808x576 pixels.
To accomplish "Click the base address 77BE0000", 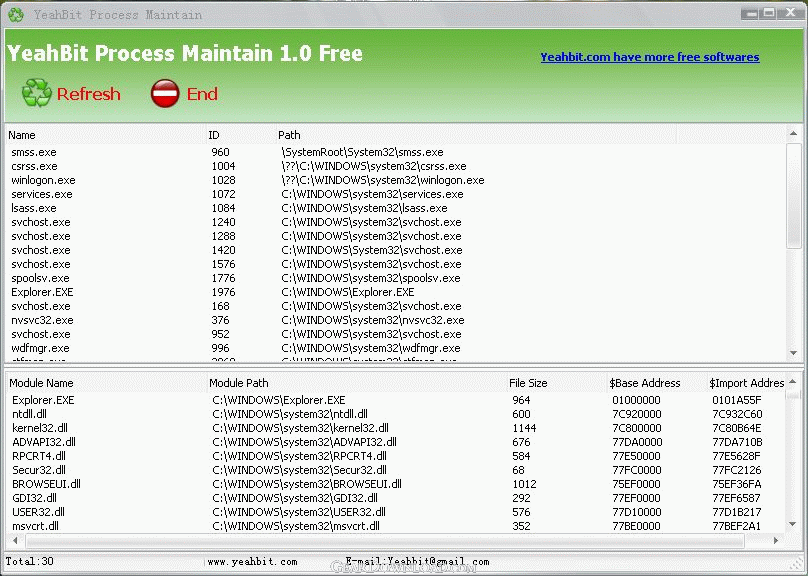I will coord(636,526).
